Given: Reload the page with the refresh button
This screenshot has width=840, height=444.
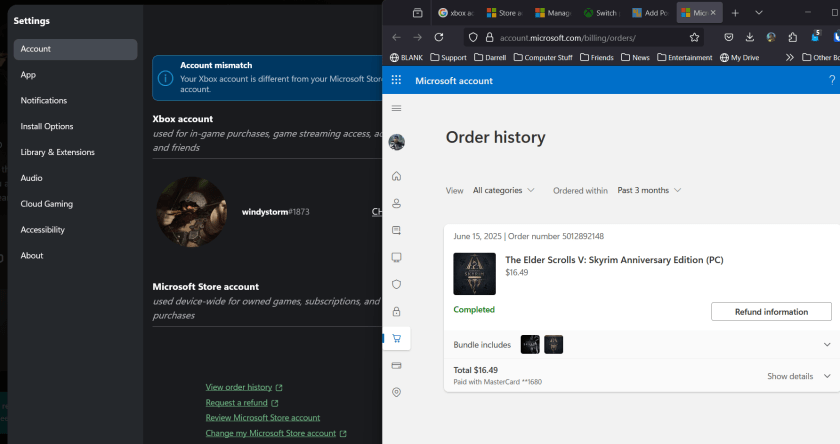Looking at the screenshot, I should coord(439,37).
